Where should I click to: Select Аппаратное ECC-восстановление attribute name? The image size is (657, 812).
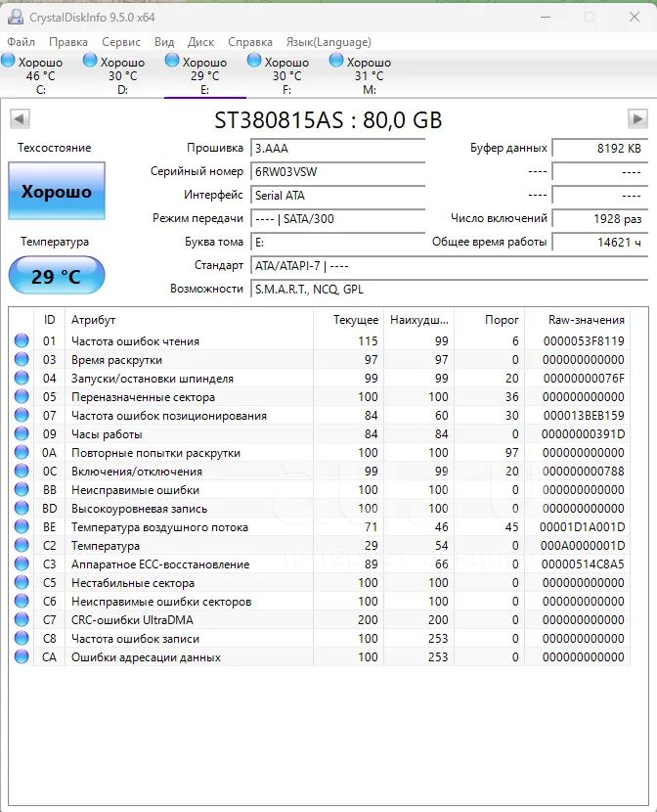160,564
